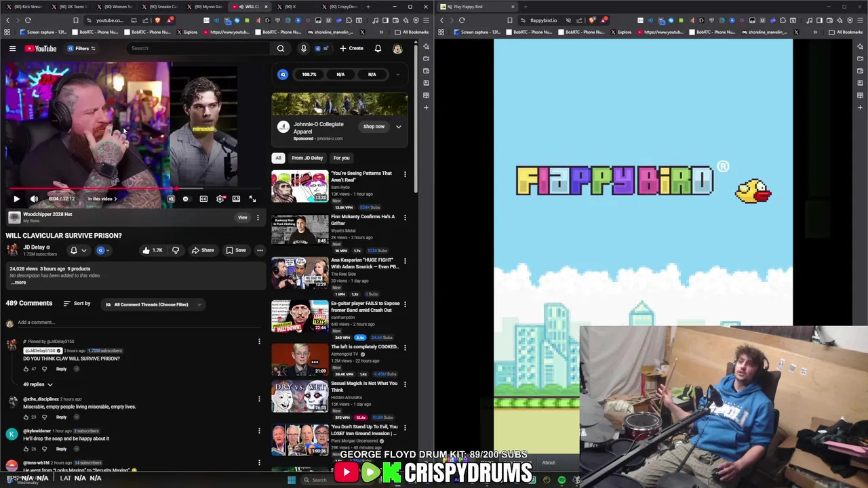Like the pinned comment with 47 likes
This screenshot has height=488, width=868.
pyautogui.click(x=26, y=369)
